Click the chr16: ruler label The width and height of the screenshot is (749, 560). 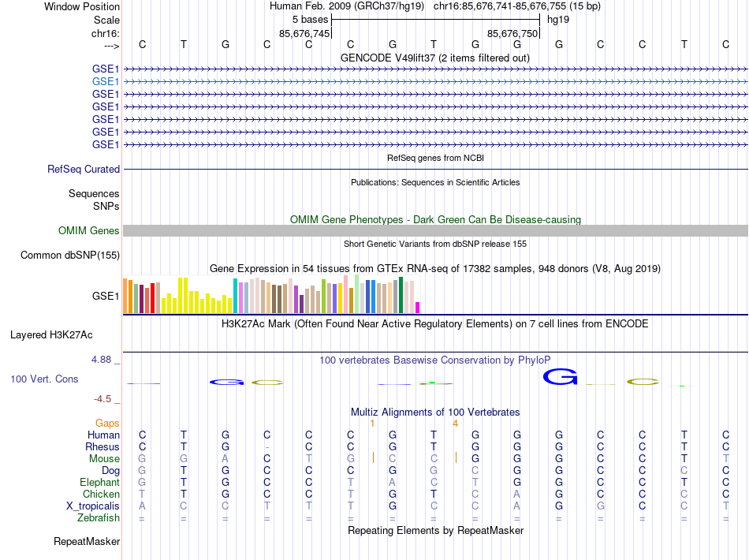pos(106,33)
